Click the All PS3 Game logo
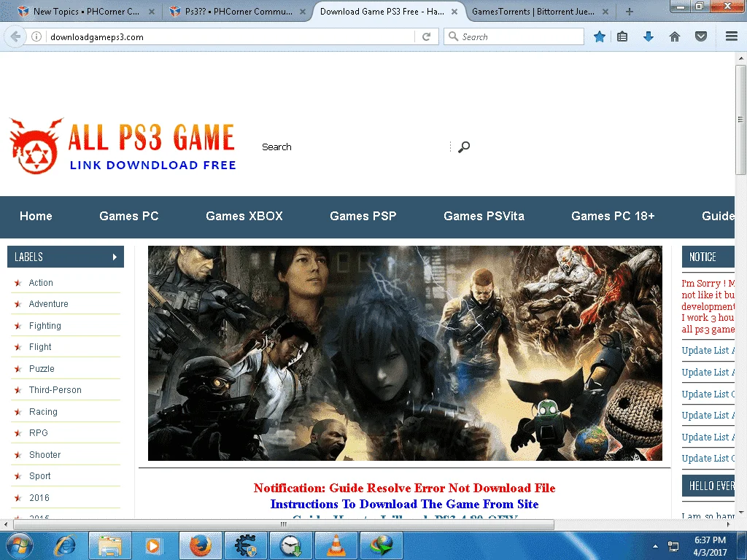 point(123,146)
